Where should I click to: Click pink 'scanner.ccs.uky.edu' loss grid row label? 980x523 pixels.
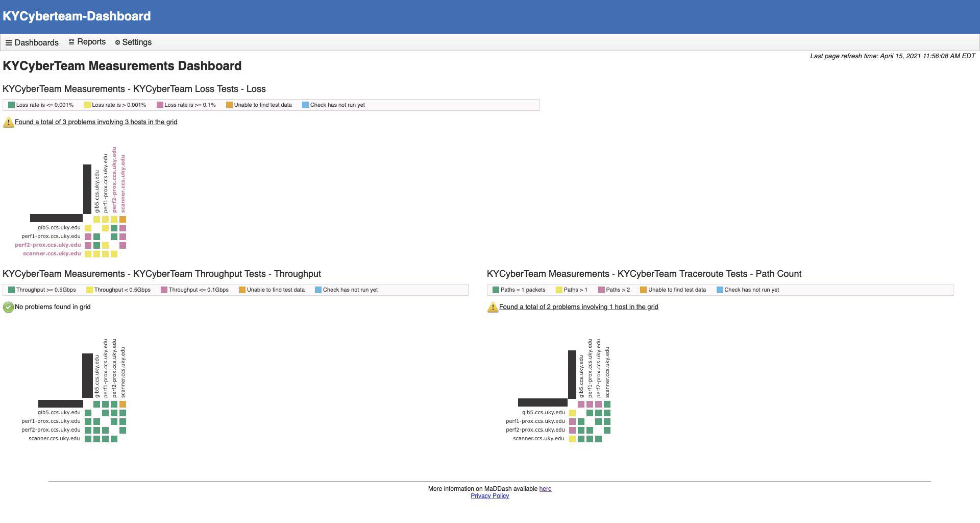coord(52,254)
